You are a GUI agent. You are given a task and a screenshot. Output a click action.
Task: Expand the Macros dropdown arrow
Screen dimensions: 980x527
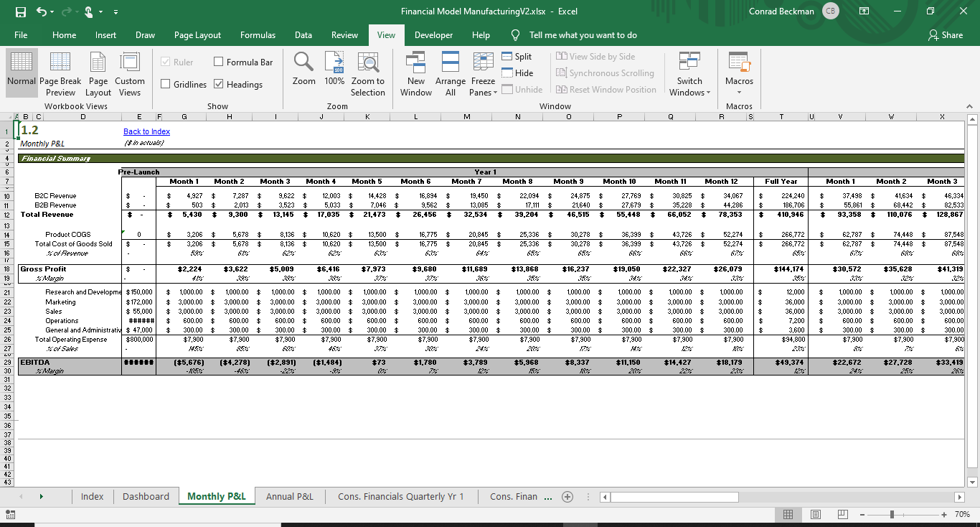tap(739, 92)
